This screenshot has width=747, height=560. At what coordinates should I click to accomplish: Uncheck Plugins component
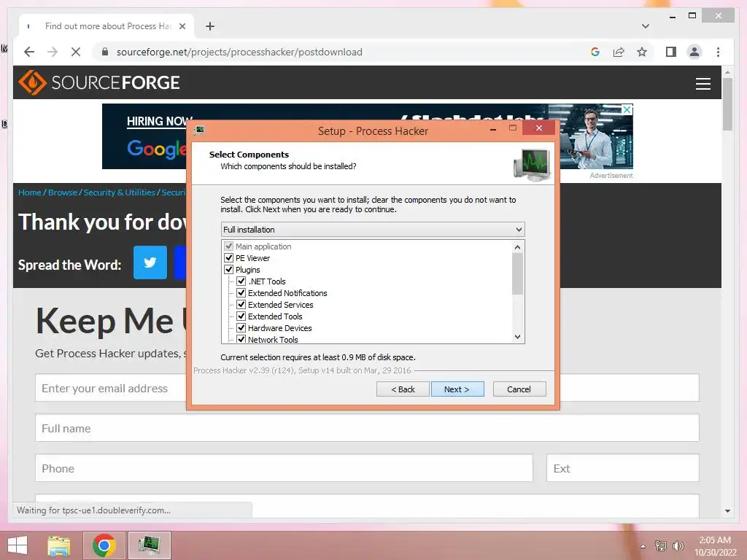point(228,270)
